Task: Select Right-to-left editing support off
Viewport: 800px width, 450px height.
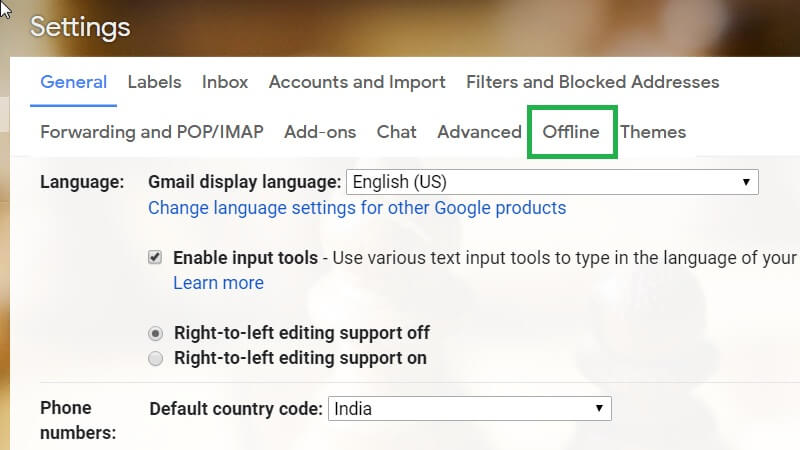Action: [x=155, y=334]
